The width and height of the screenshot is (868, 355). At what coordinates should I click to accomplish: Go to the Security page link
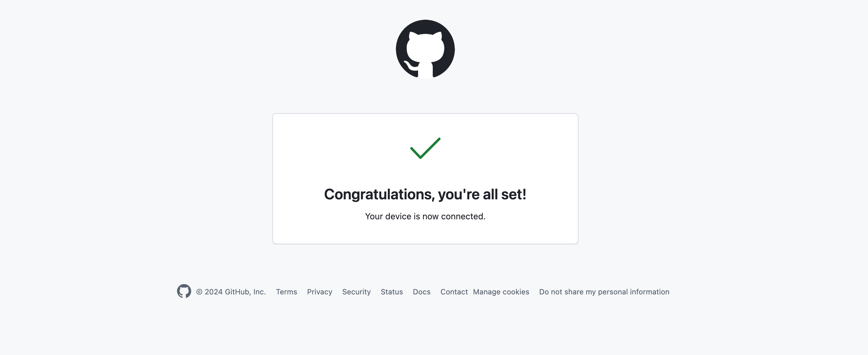(357, 292)
